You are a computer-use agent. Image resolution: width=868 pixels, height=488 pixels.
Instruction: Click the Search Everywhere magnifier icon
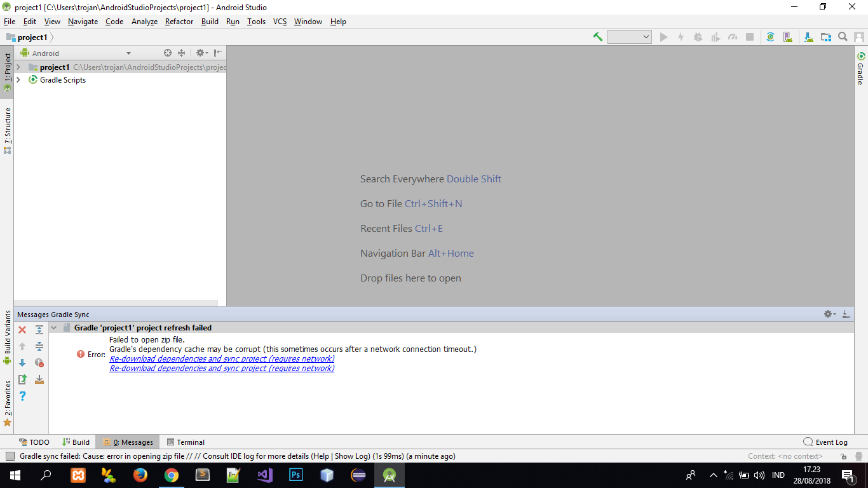[843, 37]
